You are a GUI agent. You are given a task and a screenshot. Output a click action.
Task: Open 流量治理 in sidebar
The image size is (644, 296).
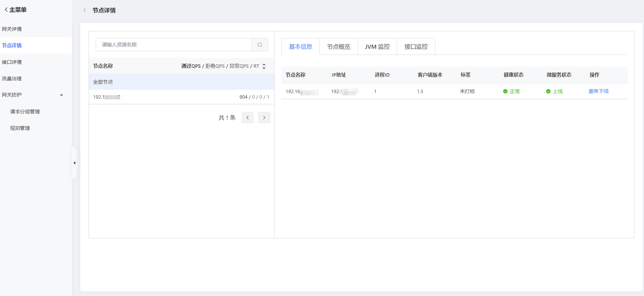12,79
